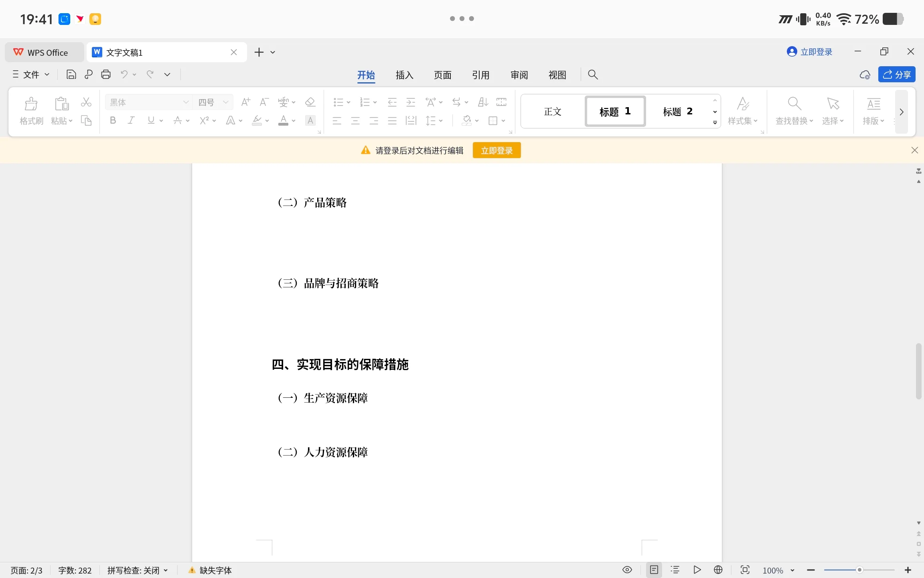Switch to References (引用) tab
This screenshot has width=924, height=578.
(480, 75)
